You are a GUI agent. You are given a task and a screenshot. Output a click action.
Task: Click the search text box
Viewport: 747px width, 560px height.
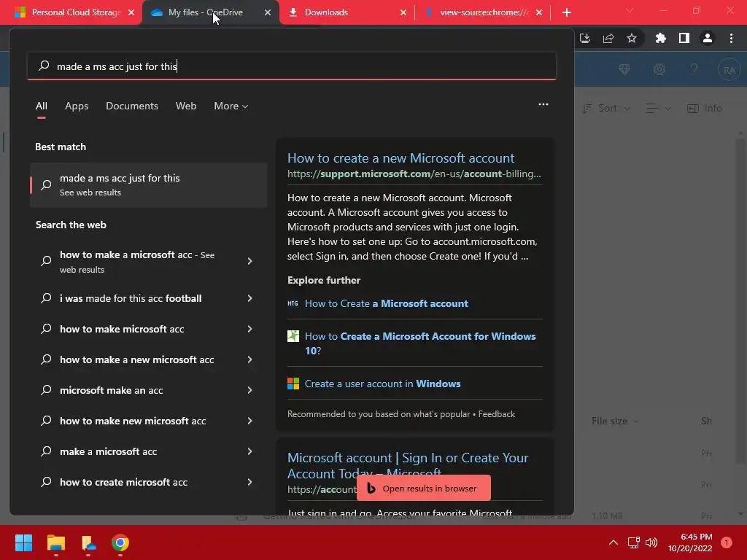coord(292,66)
